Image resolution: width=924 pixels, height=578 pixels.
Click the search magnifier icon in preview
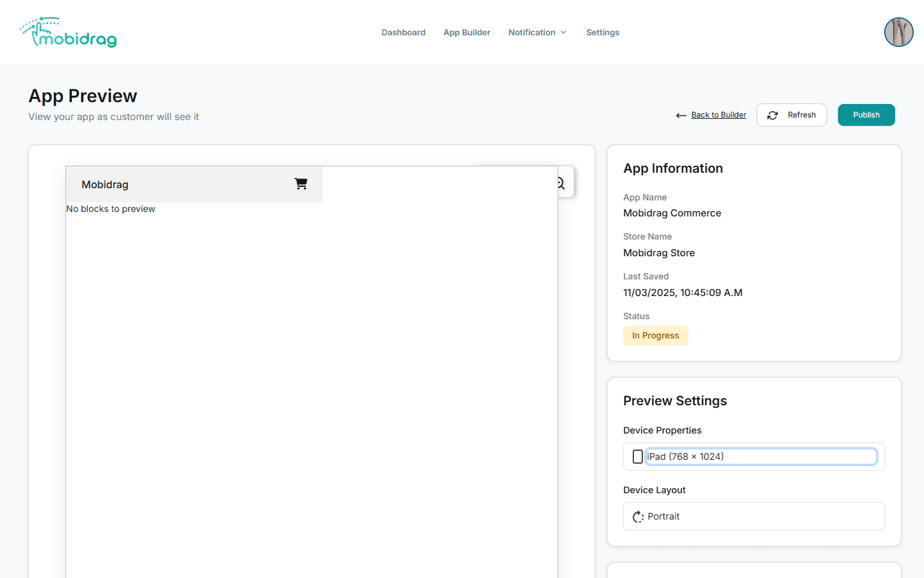tap(561, 184)
